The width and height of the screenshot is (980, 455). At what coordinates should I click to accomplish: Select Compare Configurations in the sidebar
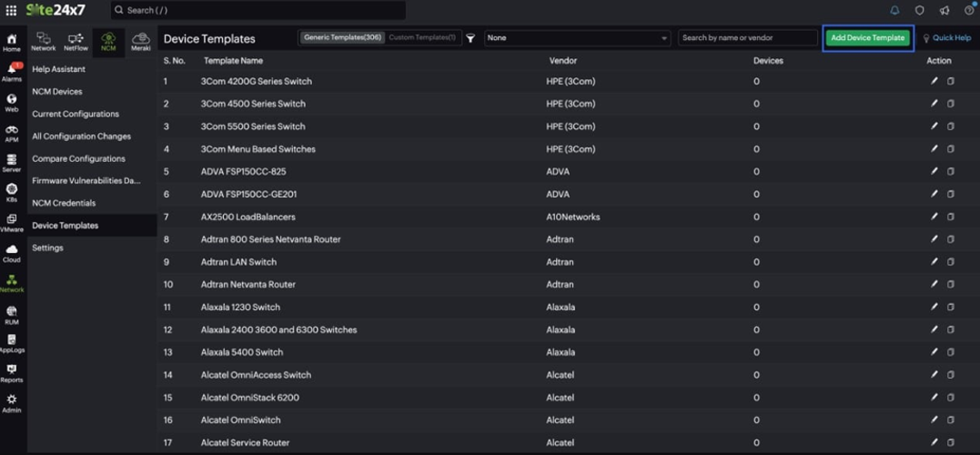coord(78,158)
